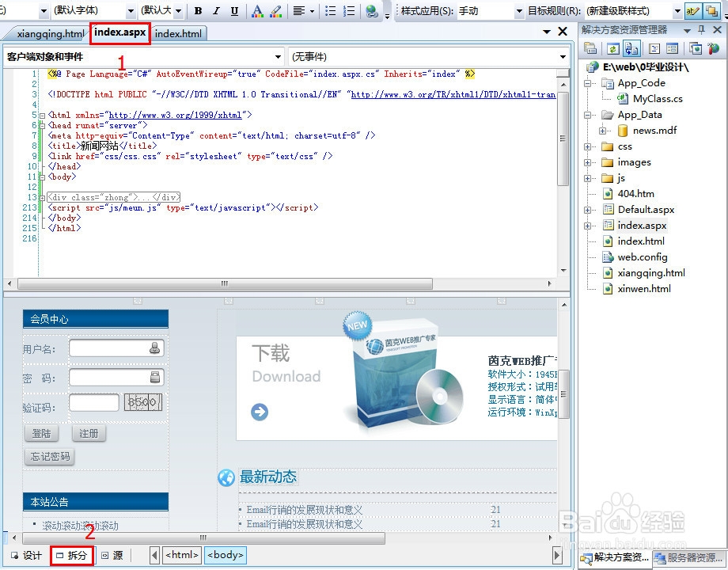Screen dimensions: 728x570
Task: Open Solution Explorer window position menu
Action: (x=688, y=31)
